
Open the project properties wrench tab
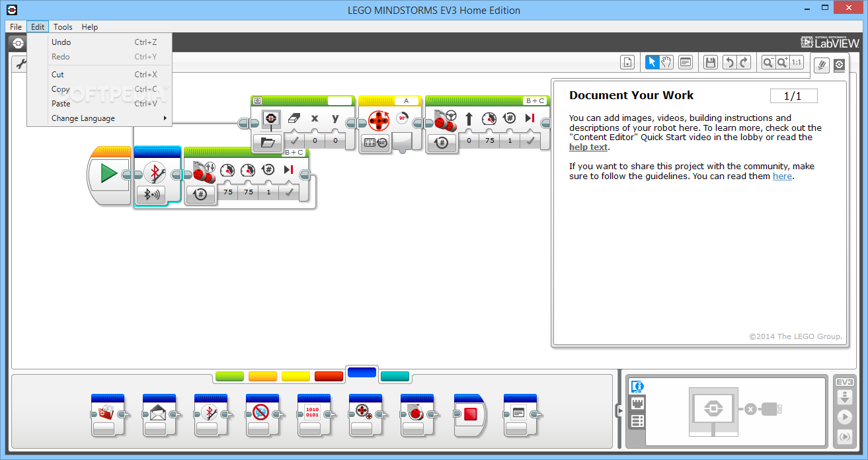click(20, 64)
